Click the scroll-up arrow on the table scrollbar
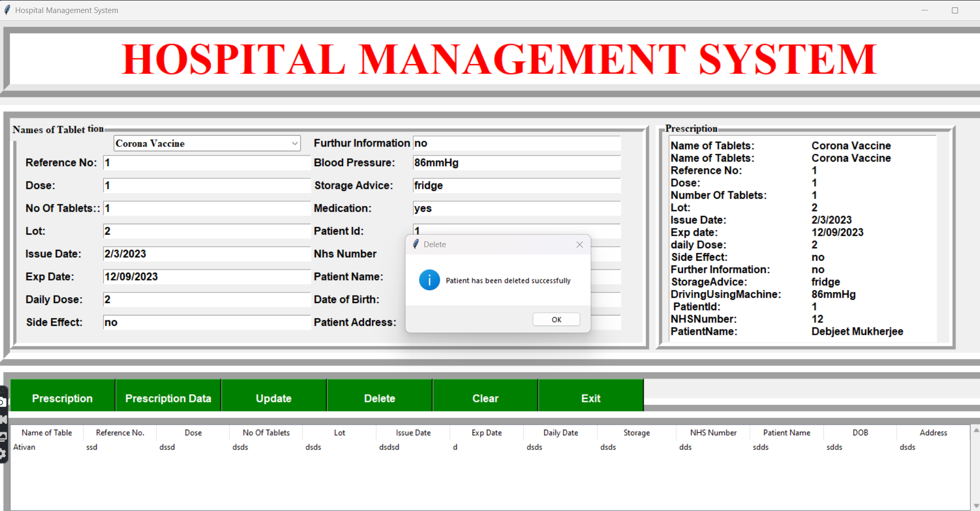 (975, 430)
